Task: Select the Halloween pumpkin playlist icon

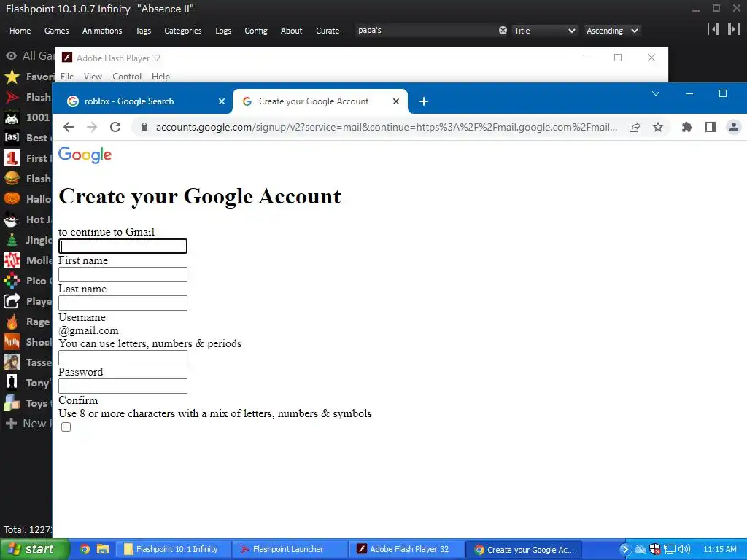Action: (x=12, y=198)
